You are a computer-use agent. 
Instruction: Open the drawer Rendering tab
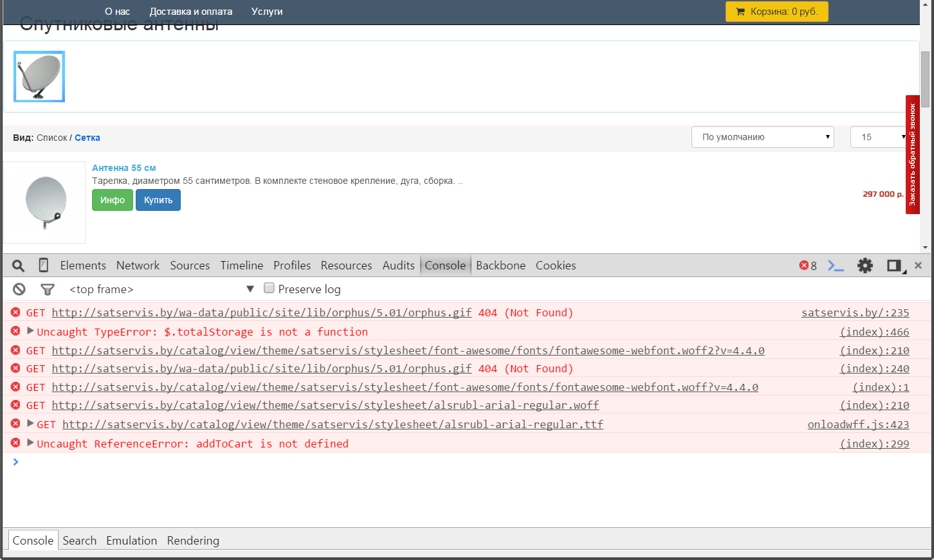tap(193, 541)
